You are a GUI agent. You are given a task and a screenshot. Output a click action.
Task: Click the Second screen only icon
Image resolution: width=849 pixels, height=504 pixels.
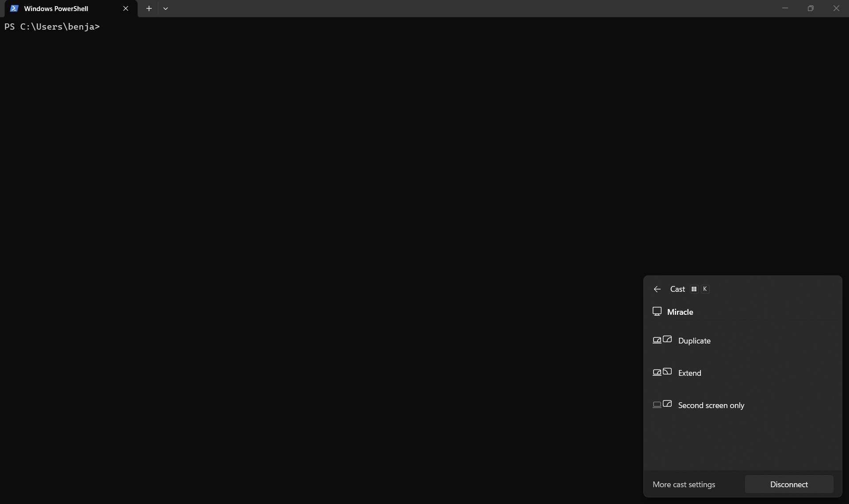point(662,405)
